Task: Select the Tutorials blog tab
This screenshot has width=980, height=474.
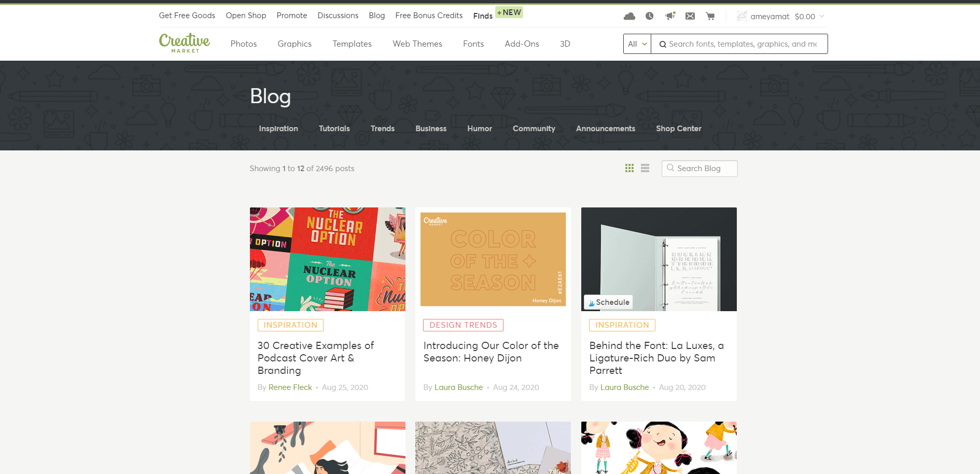Action: [334, 129]
